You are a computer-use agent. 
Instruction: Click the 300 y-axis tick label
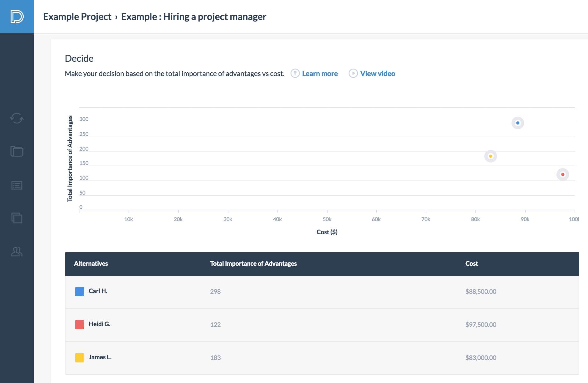pyautogui.click(x=84, y=119)
